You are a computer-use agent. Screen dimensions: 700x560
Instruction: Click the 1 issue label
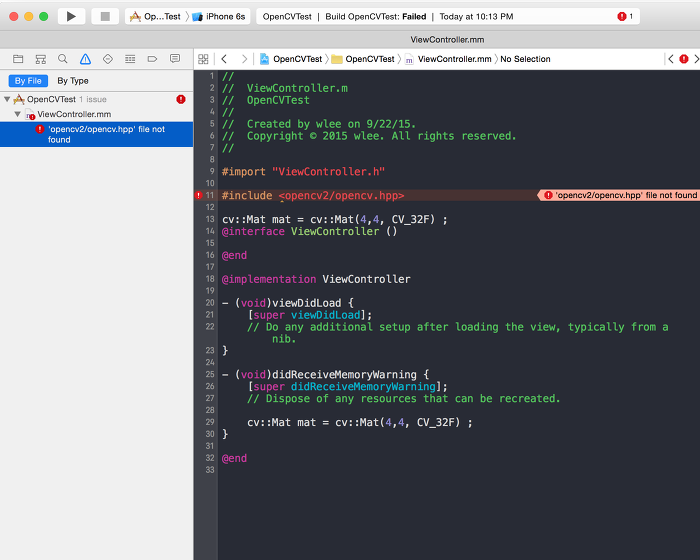tap(93, 99)
